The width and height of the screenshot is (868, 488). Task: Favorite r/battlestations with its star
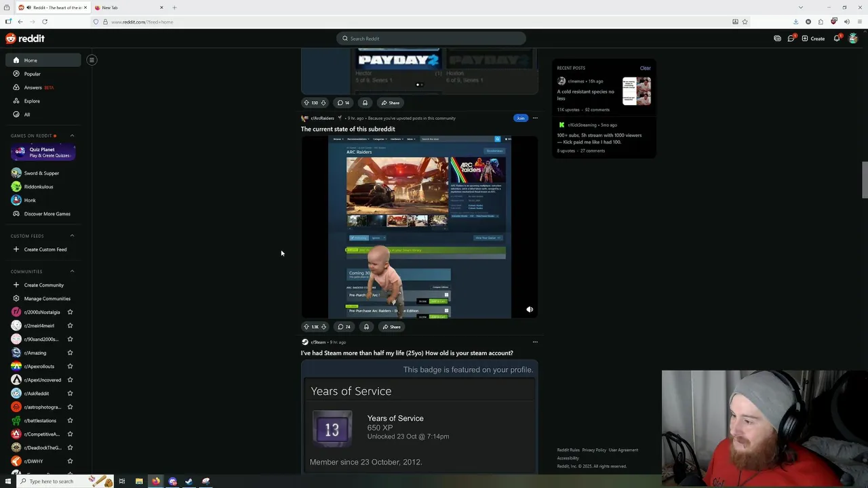[x=70, y=420]
